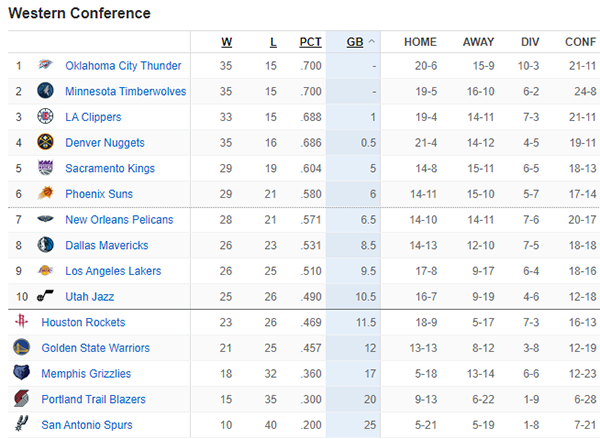Viewport: 600px width, 439px height.
Task: Open the New Orleans Pelicans team link
Action: coord(119,220)
